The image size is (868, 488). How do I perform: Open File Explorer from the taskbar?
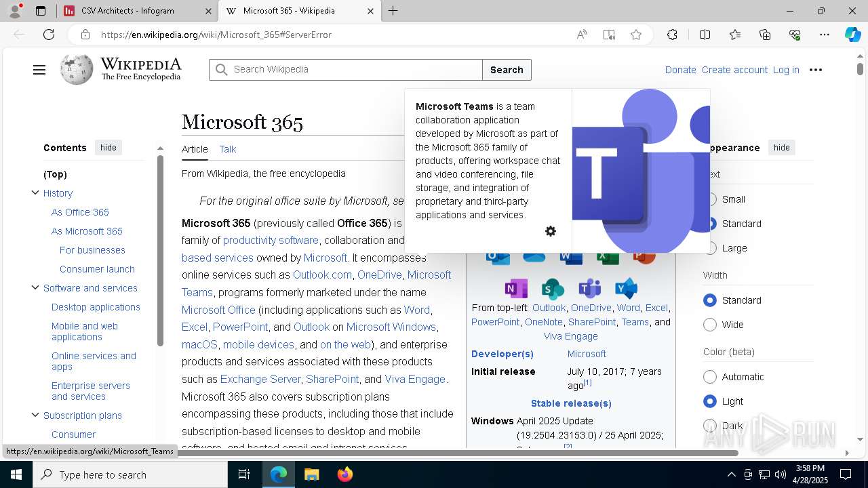311,474
